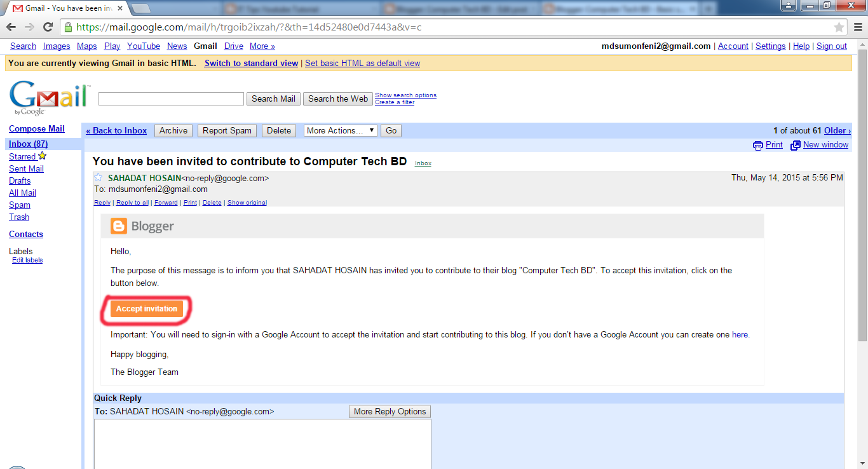
Task: Open Play in Google bar
Action: pyautogui.click(x=112, y=46)
